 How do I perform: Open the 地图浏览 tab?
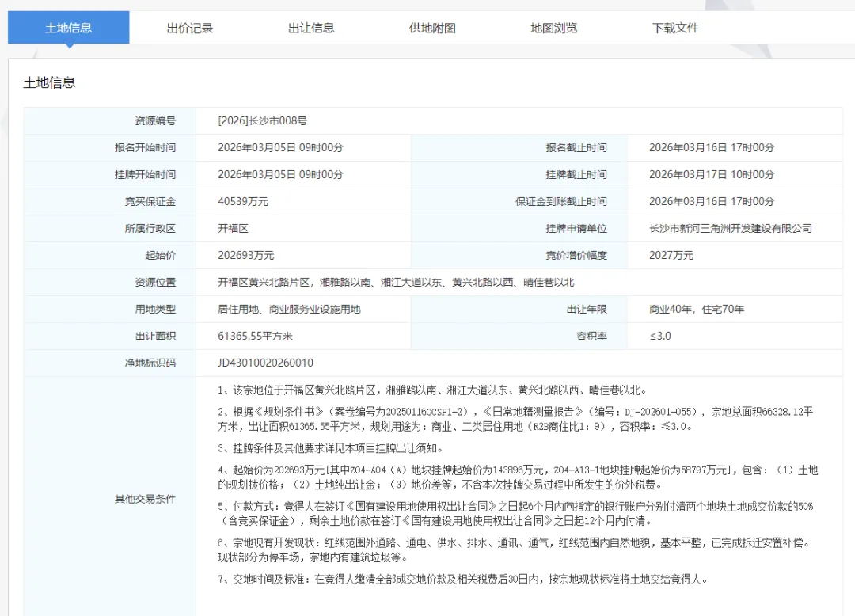click(x=554, y=28)
